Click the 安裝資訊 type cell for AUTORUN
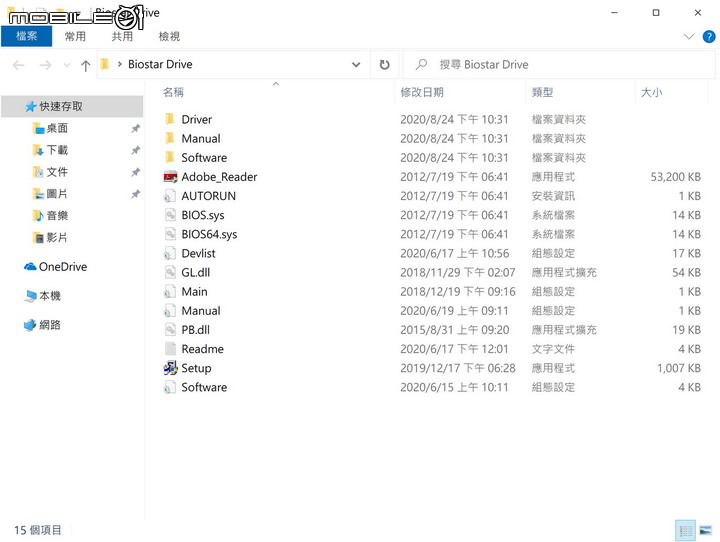This screenshot has width=720, height=542. 553,196
